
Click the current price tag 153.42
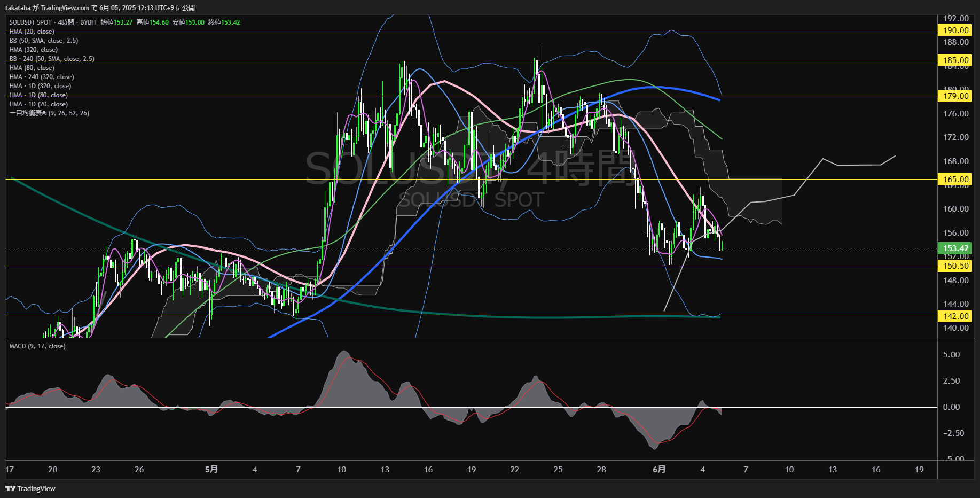click(x=955, y=248)
